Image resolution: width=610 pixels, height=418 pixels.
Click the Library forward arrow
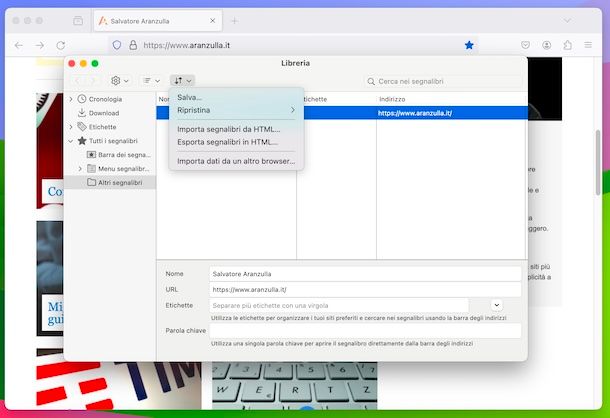point(93,81)
